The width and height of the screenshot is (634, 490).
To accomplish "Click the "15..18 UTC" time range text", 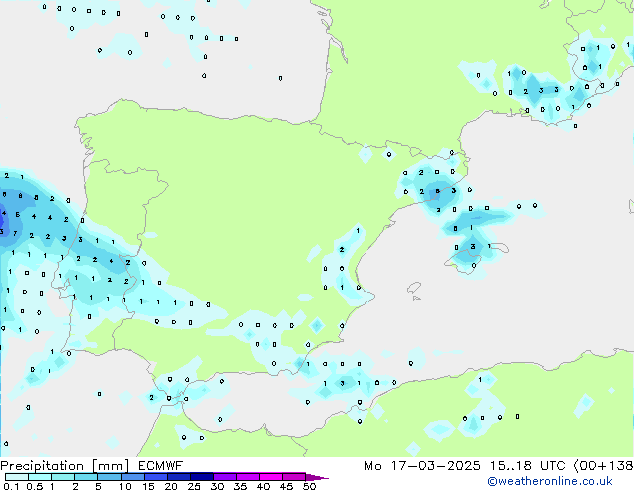I will [527, 466].
